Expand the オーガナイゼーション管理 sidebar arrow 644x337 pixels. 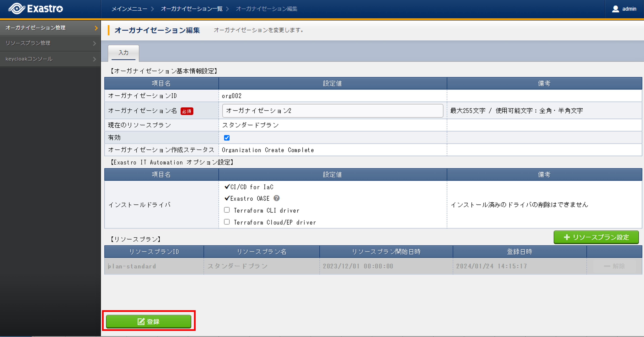pos(96,28)
